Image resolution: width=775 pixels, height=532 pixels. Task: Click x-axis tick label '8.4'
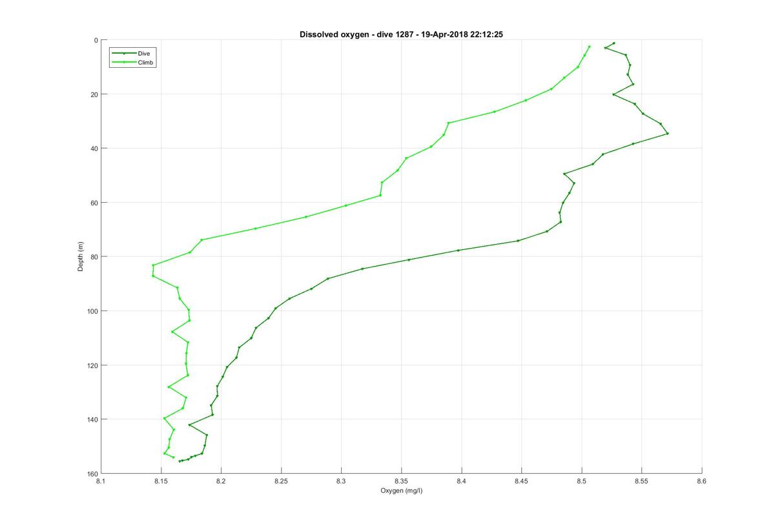tap(461, 481)
